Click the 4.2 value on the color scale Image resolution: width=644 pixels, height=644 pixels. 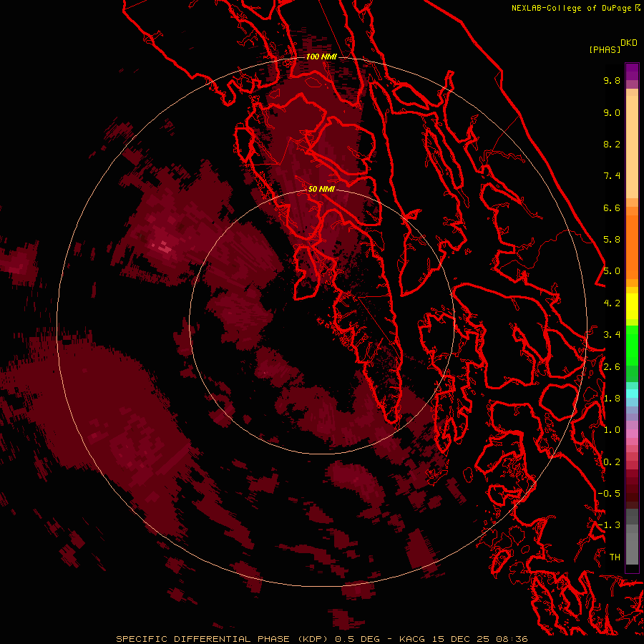pos(612,303)
